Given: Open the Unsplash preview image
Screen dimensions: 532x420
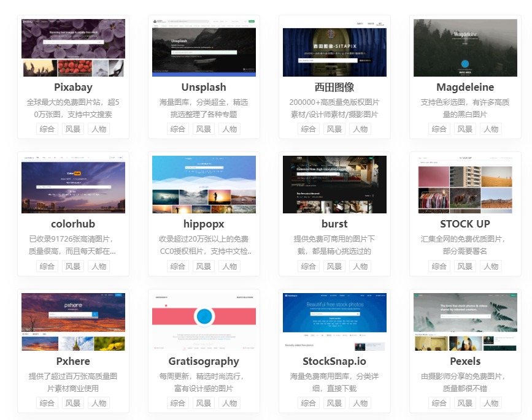Looking at the screenshot, I should click(204, 48).
